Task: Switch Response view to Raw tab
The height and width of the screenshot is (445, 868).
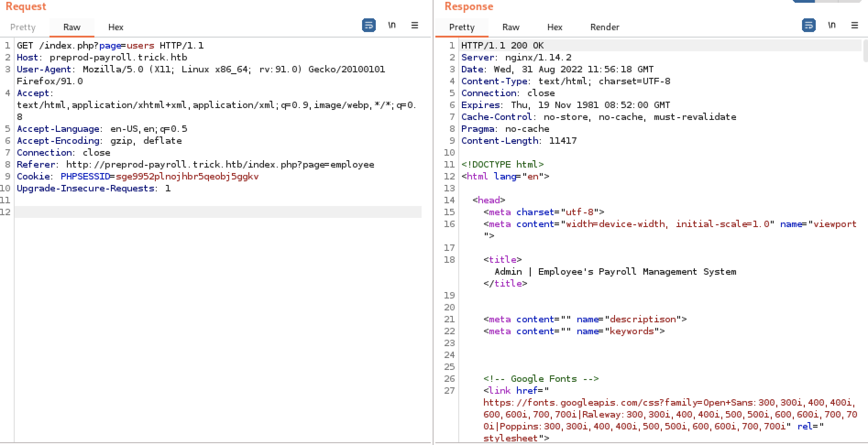Action: (511, 27)
